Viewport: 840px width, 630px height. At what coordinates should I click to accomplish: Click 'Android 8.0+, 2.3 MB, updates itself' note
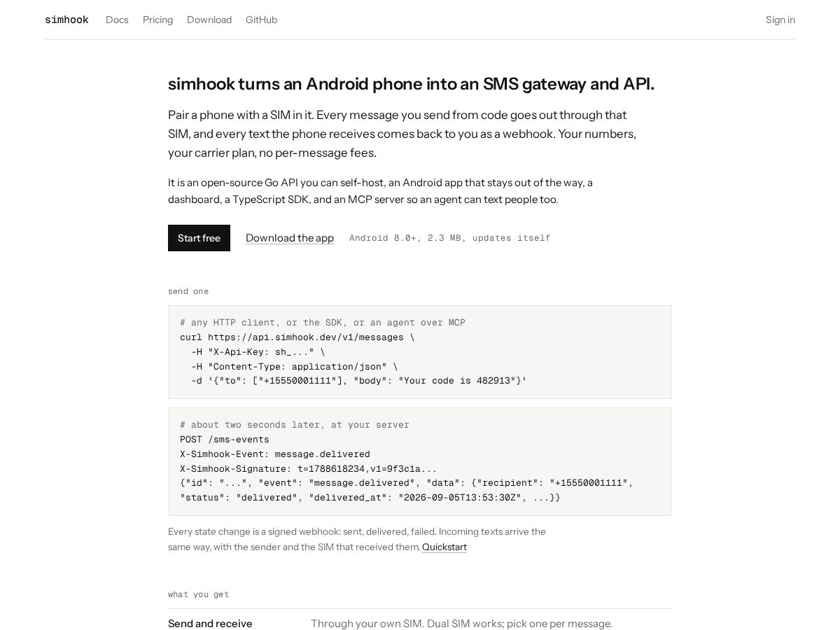[449, 238]
